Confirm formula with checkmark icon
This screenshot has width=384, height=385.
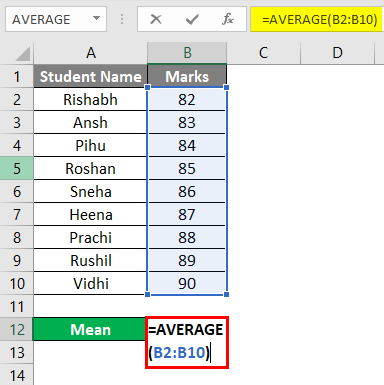click(x=192, y=19)
